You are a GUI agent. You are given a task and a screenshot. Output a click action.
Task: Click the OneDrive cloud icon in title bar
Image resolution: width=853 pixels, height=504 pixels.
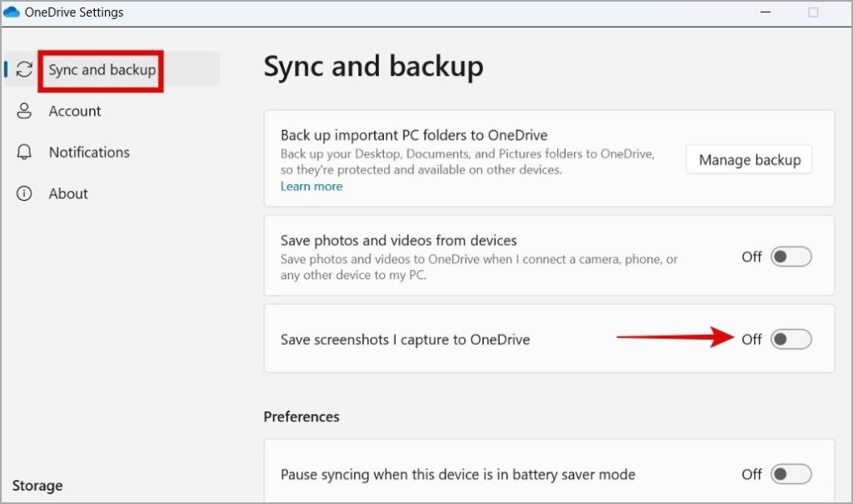(x=11, y=12)
